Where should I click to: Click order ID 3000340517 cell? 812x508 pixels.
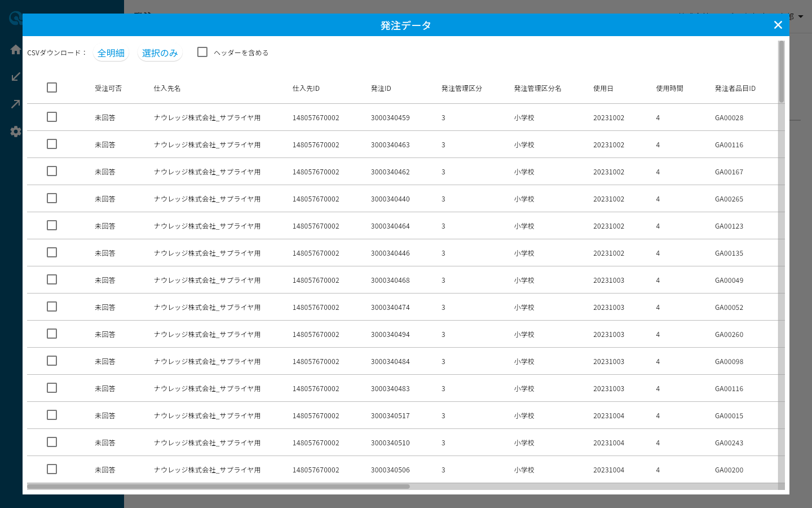390,416
